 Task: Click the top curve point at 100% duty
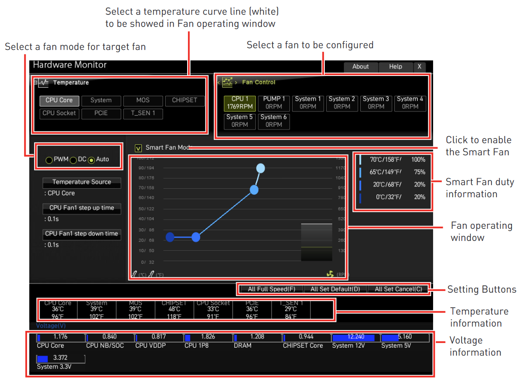pos(260,168)
